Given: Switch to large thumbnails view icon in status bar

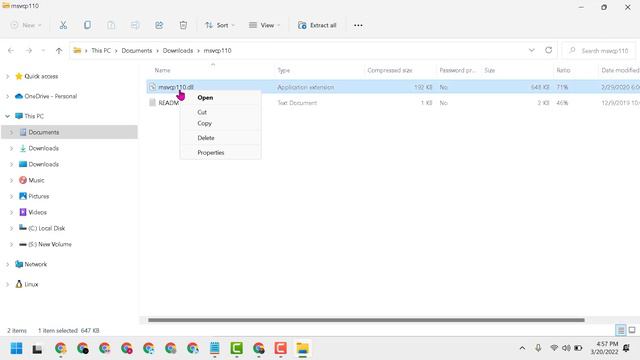Looking at the screenshot, I should click(x=632, y=330).
